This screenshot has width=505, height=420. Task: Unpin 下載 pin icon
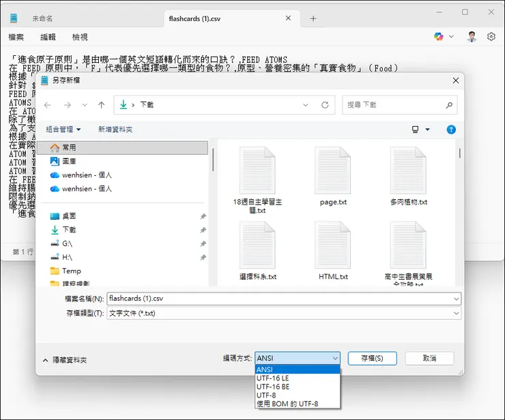203,230
